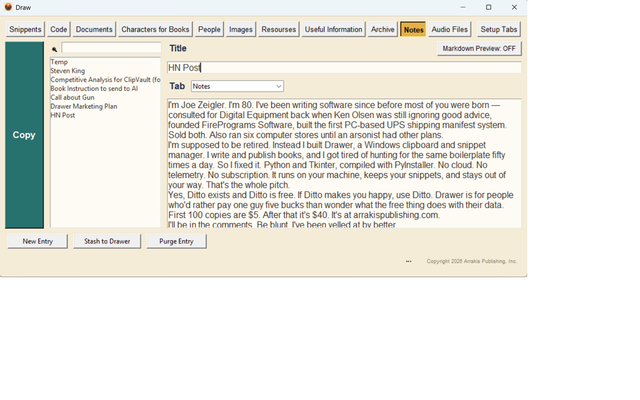Create a New Entry

(38, 241)
